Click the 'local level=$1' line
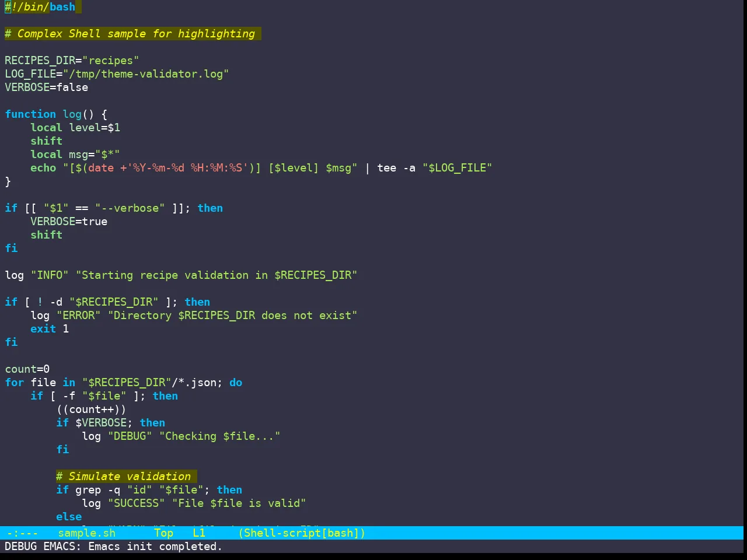Image resolution: width=747 pixels, height=560 pixels. [x=75, y=128]
